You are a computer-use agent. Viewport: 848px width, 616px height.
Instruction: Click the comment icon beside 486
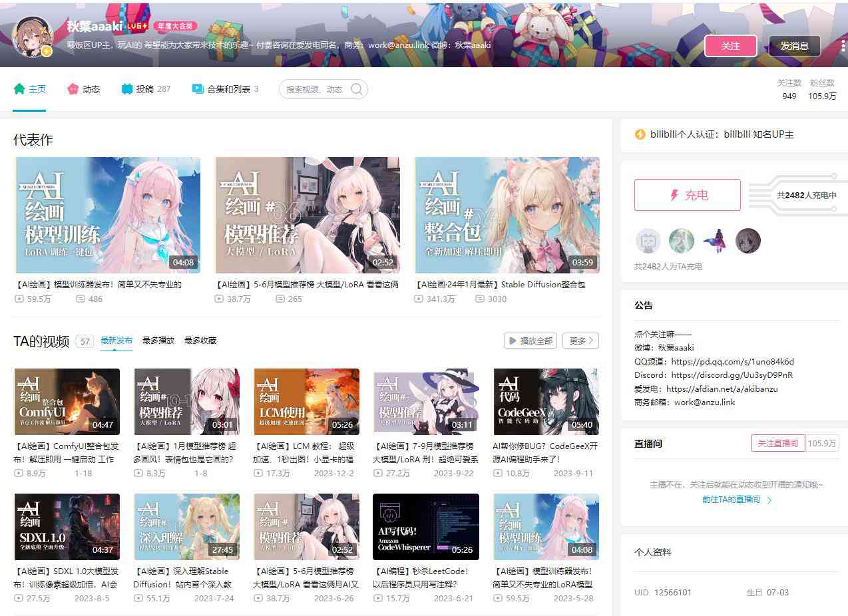pos(81,299)
